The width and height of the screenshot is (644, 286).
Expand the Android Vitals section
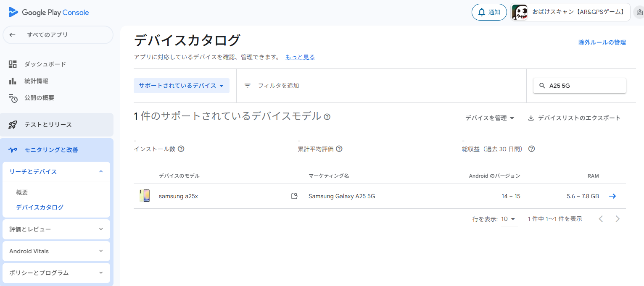(101, 251)
